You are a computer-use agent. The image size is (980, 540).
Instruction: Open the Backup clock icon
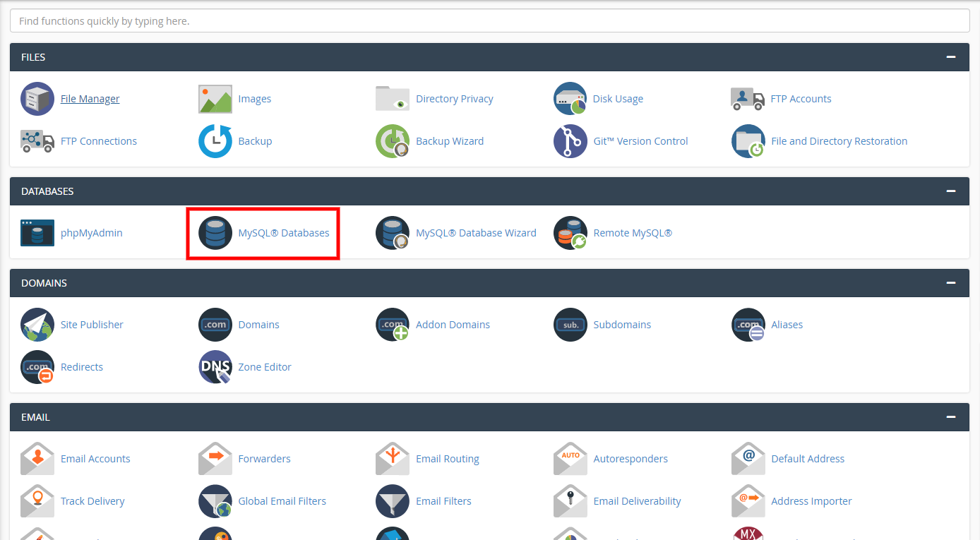[215, 141]
